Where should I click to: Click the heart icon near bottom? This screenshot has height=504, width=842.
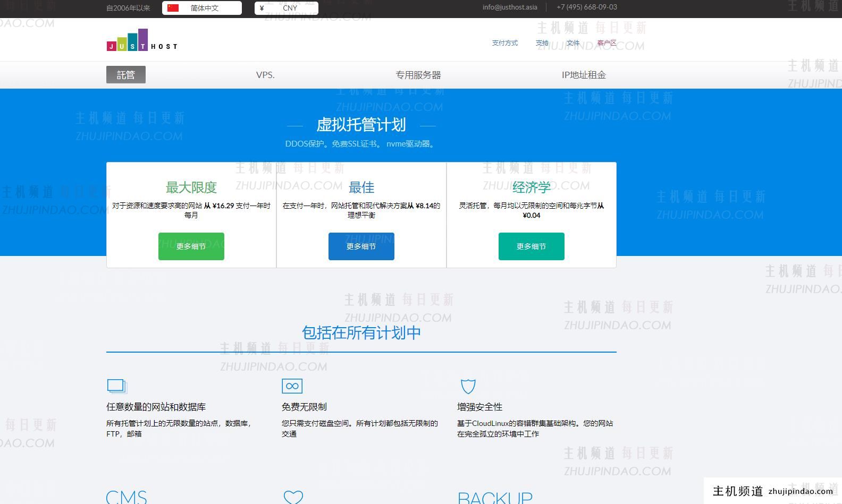click(x=293, y=497)
